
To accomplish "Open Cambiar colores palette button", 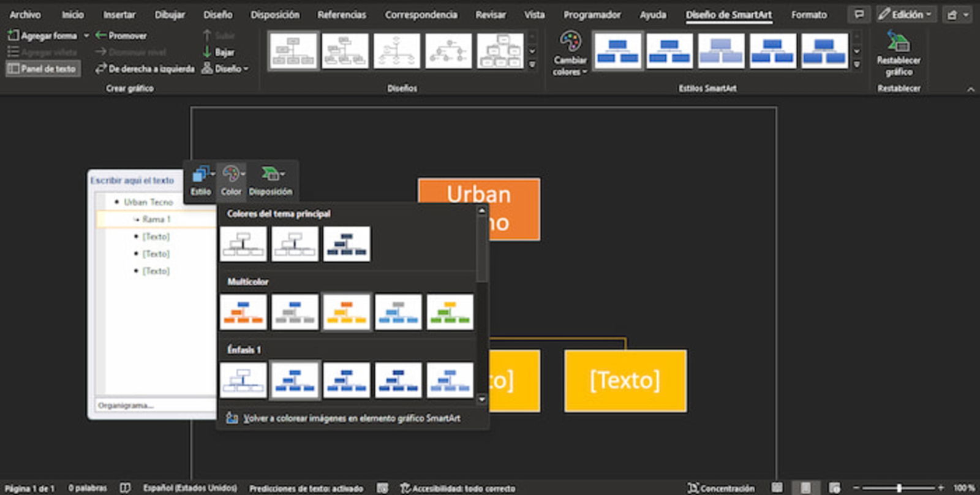I will [570, 54].
